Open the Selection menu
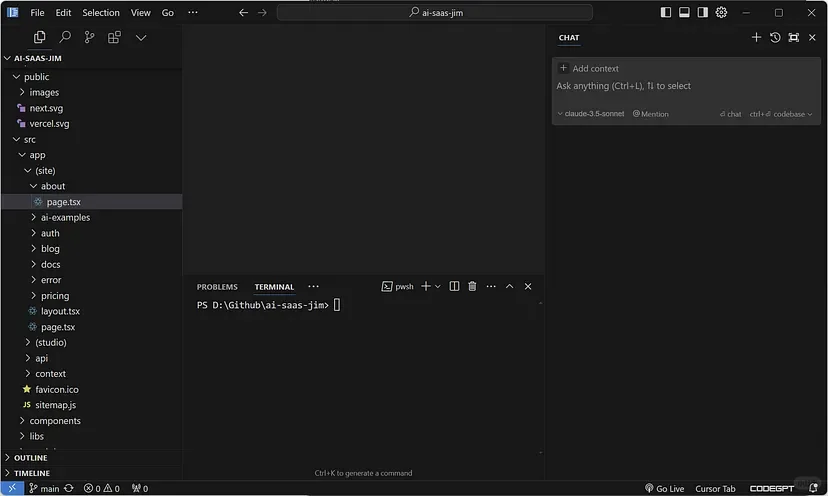The width and height of the screenshot is (828, 496). pyautogui.click(x=100, y=13)
